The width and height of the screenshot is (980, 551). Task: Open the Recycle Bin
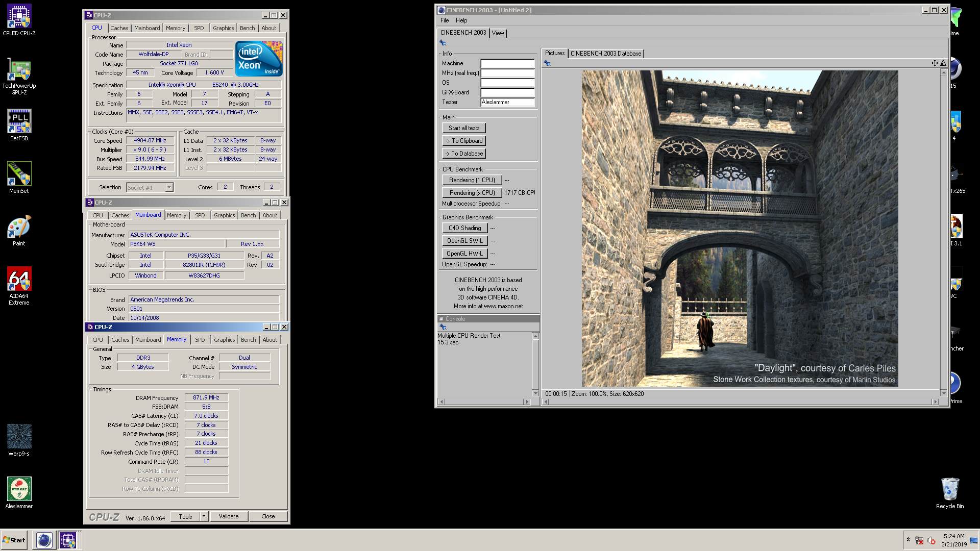click(x=950, y=493)
